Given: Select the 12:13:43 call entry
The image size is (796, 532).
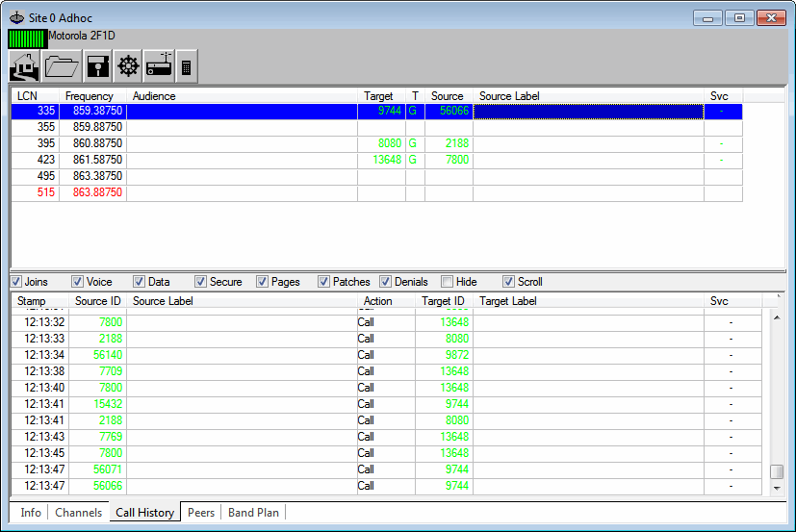Looking at the screenshot, I should pos(386,437).
